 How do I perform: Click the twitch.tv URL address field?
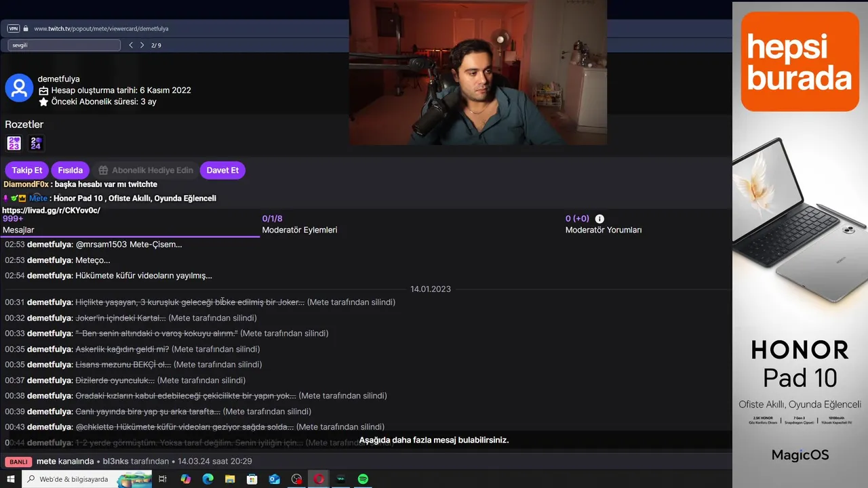point(101,28)
